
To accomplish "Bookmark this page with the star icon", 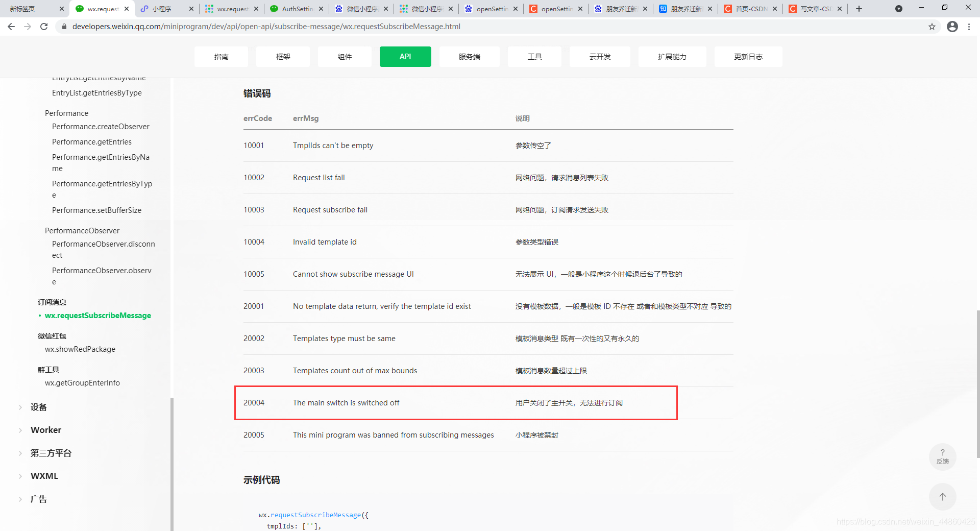I will coord(932,27).
